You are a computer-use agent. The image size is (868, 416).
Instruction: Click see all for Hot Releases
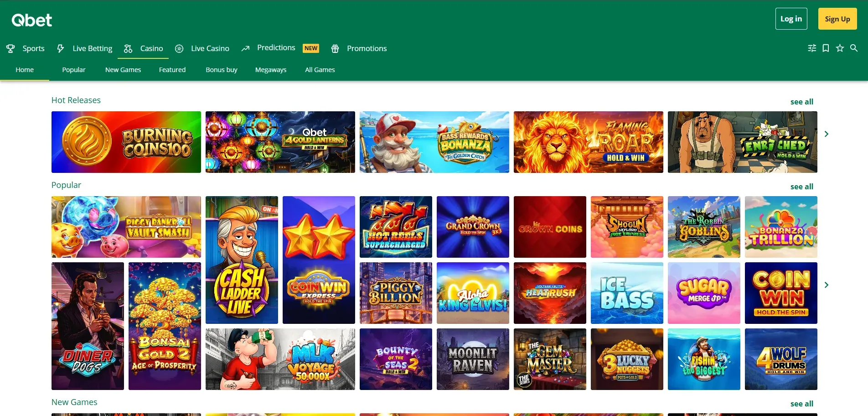[802, 102]
